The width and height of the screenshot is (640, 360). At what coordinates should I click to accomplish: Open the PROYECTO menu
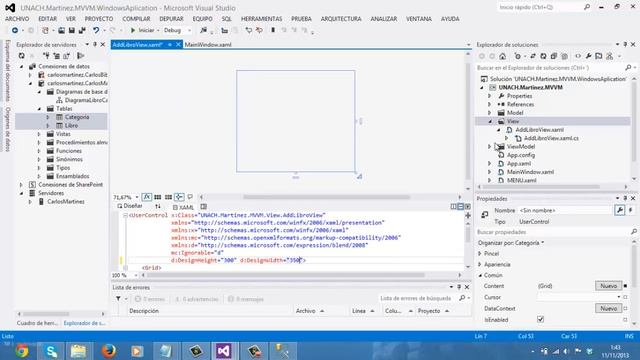pyautogui.click(x=99, y=19)
